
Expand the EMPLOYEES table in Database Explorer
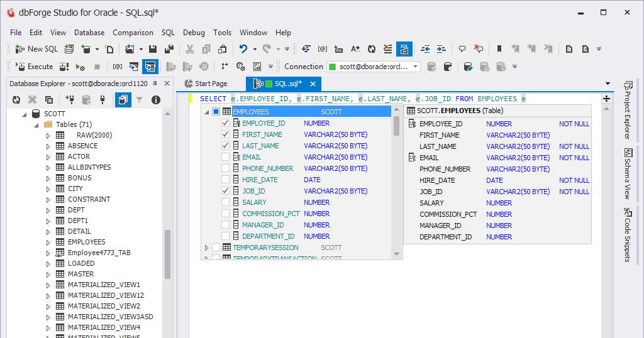pos(48,242)
